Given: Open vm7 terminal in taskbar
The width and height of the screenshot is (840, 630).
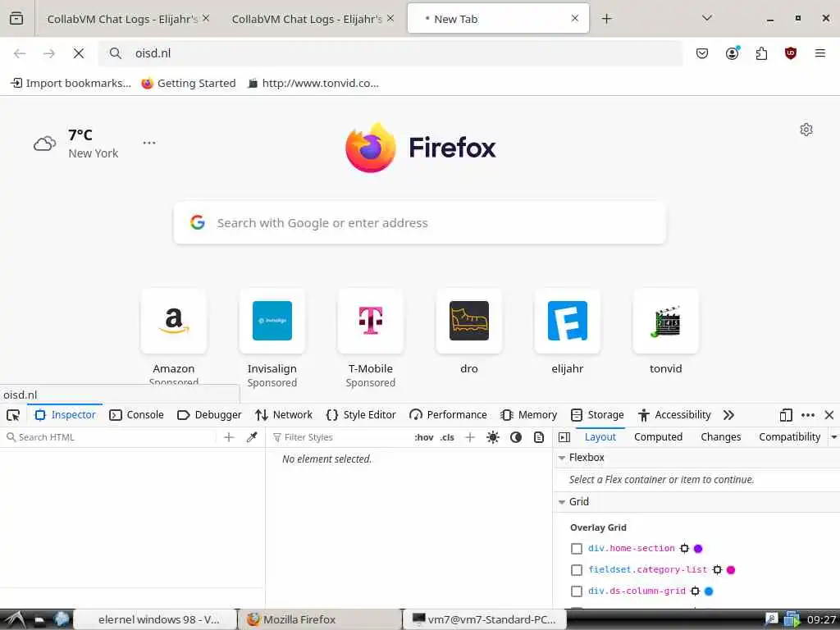Looking at the screenshot, I should 484,619.
